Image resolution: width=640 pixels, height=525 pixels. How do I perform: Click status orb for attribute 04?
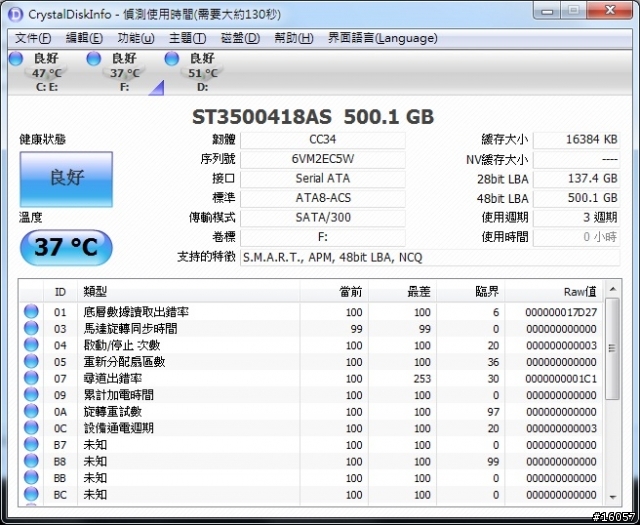(31, 345)
